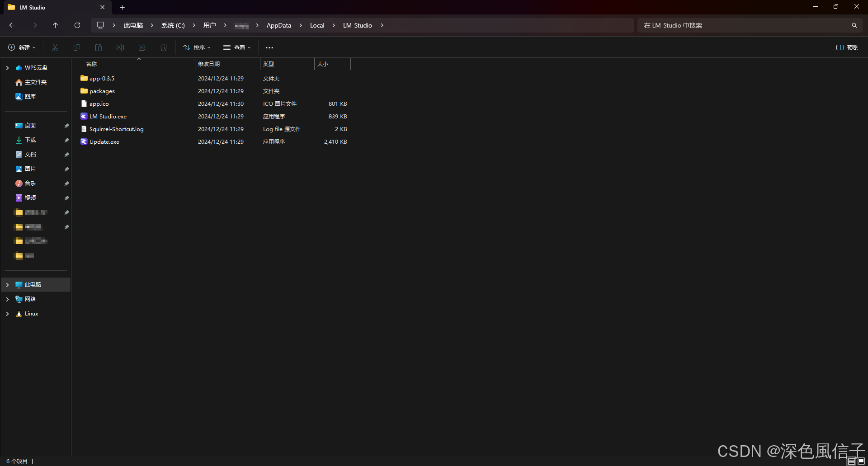Go back to previous folder
Screen dimensions: 868x466
pyautogui.click(x=12, y=25)
